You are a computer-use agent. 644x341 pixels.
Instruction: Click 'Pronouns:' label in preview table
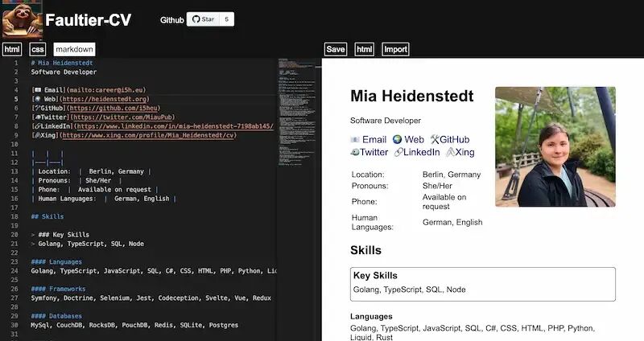[369, 186]
